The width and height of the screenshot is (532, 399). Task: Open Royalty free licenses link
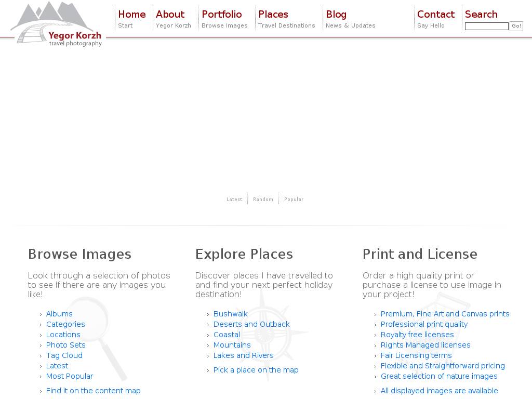tap(417, 335)
